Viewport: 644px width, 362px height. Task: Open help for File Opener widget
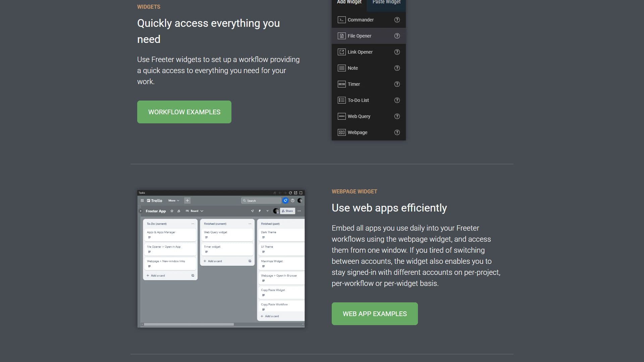click(x=397, y=36)
